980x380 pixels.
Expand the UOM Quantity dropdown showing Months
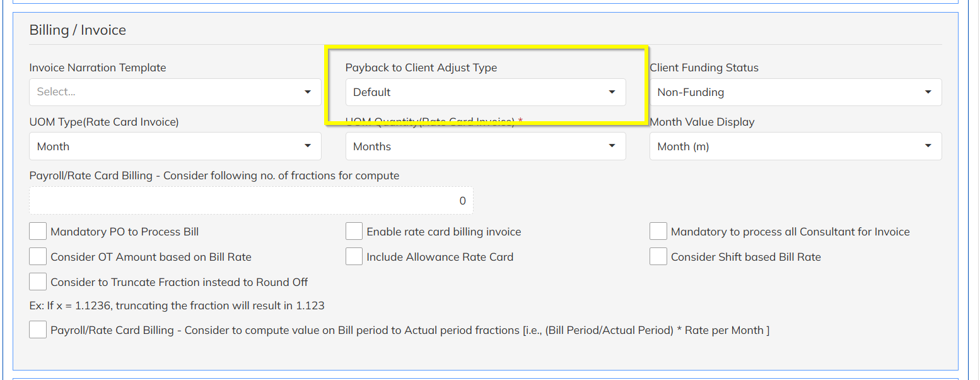tap(485, 146)
